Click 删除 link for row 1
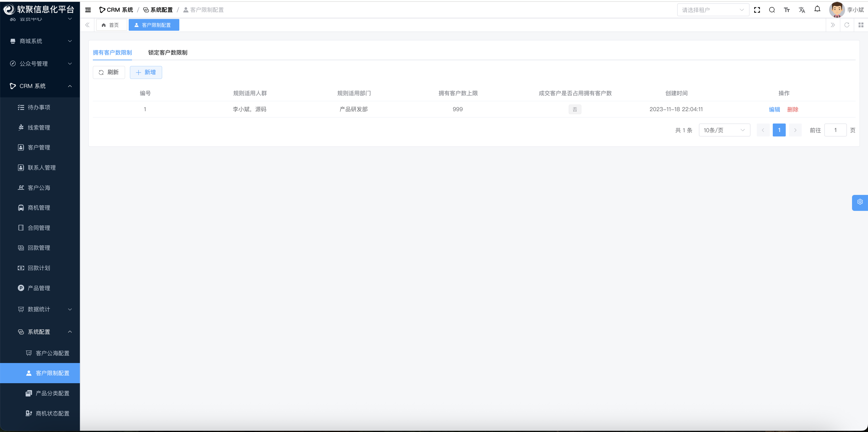 point(793,109)
